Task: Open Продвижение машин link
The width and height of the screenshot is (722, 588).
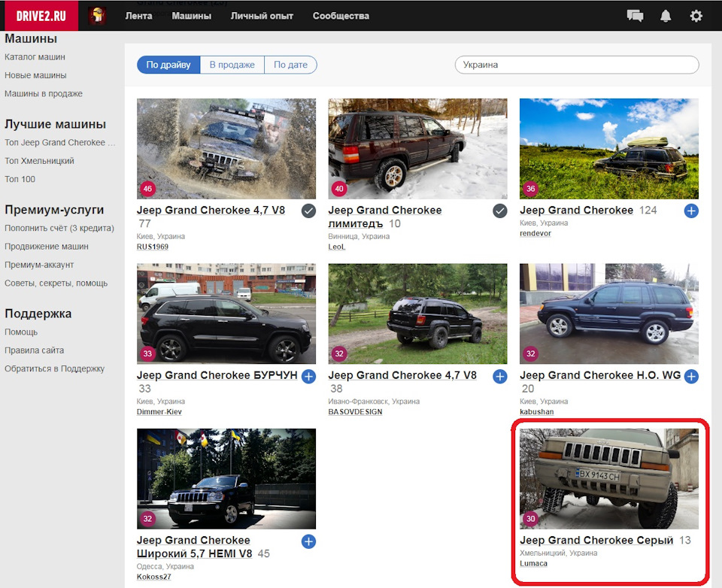Action: [x=47, y=247]
